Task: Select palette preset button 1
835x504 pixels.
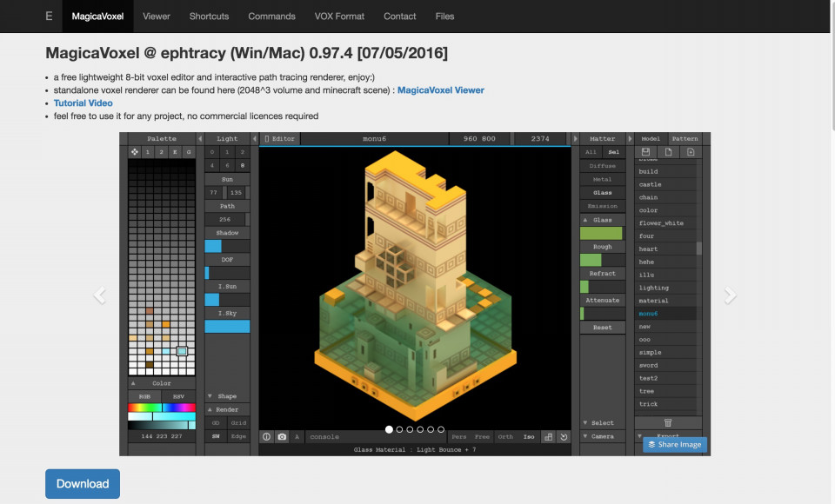Action: pyautogui.click(x=148, y=152)
